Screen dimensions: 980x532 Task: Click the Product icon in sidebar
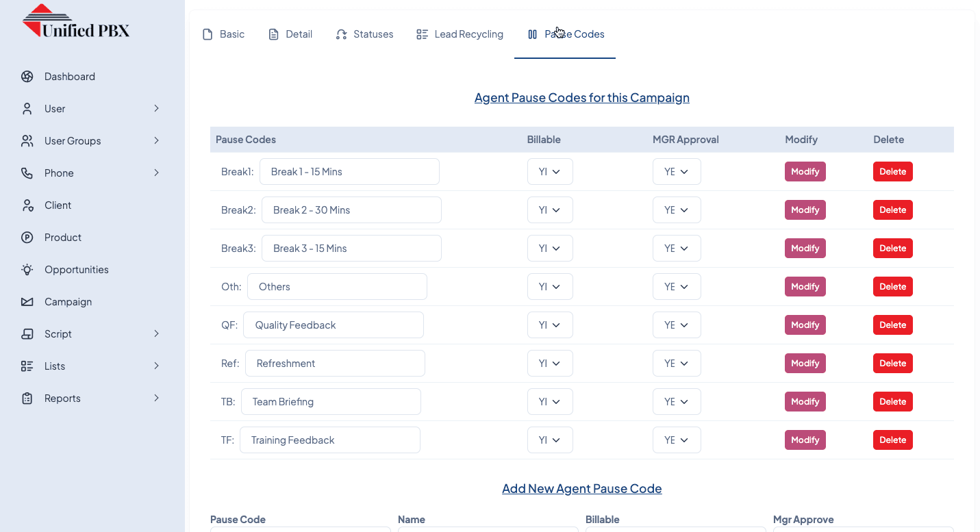27,238
